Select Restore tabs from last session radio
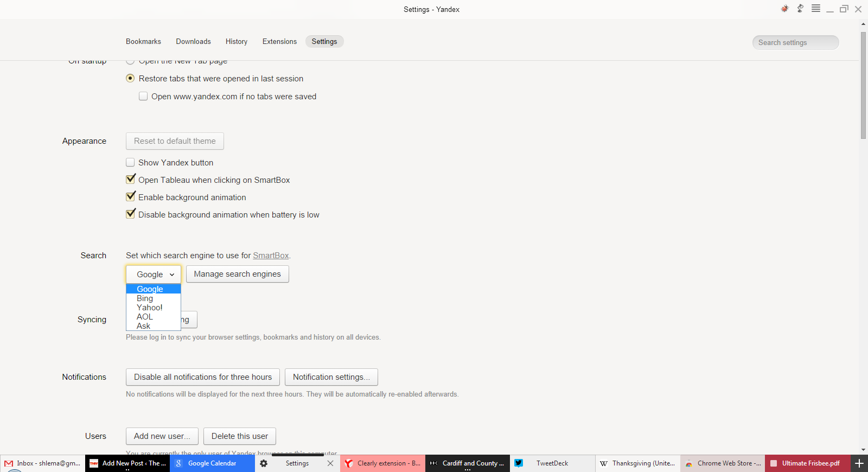The width and height of the screenshot is (868, 472). point(130,79)
